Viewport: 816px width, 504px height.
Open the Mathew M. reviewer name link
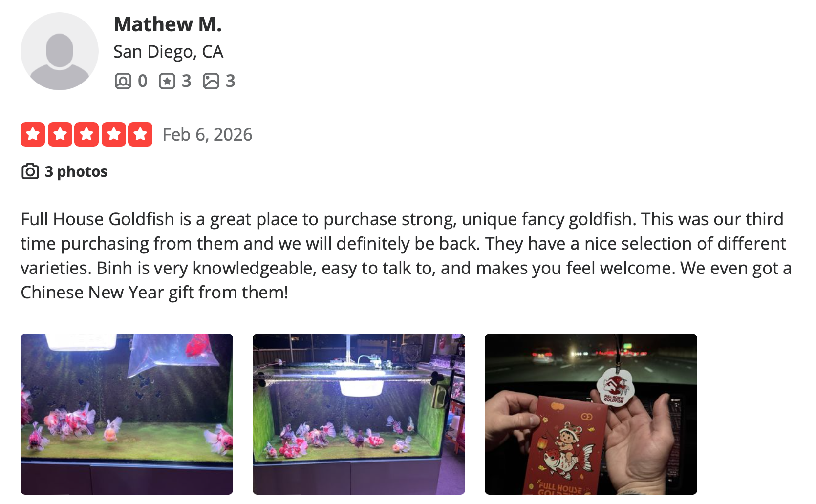pyautogui.click(x=168, y=24)
